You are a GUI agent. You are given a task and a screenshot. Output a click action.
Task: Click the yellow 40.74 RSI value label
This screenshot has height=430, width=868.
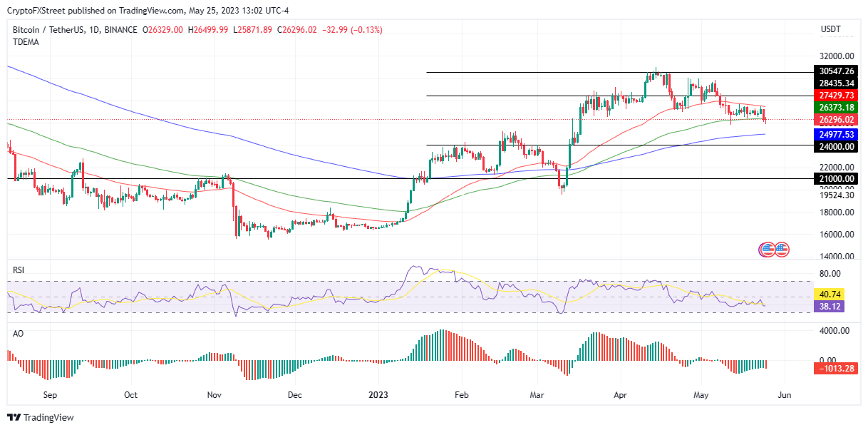(x=830, y=293)
